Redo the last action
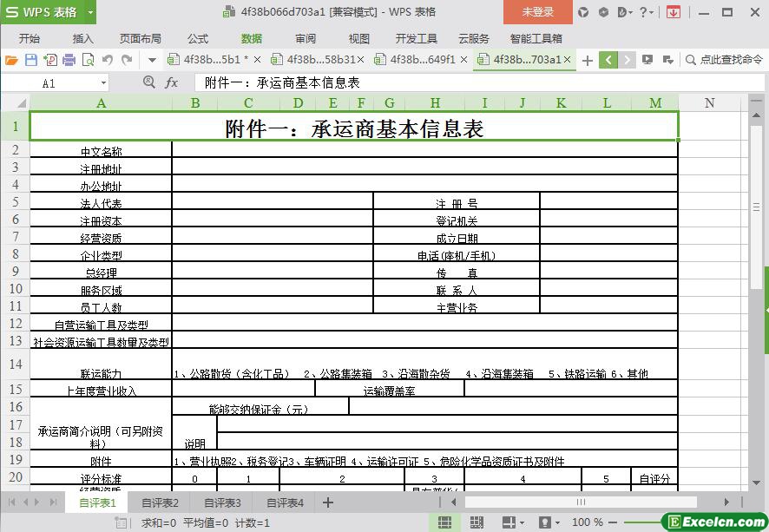 coord(127,60)
